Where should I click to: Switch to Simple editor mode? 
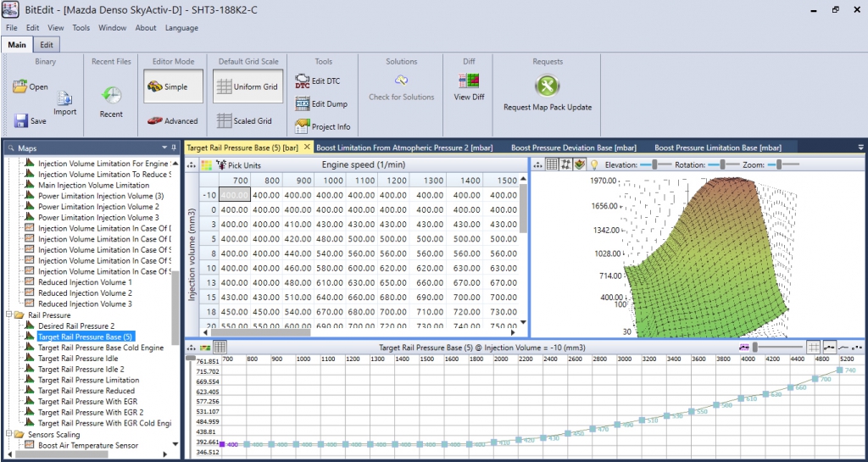pyautogui.click(x=173, y=86)
